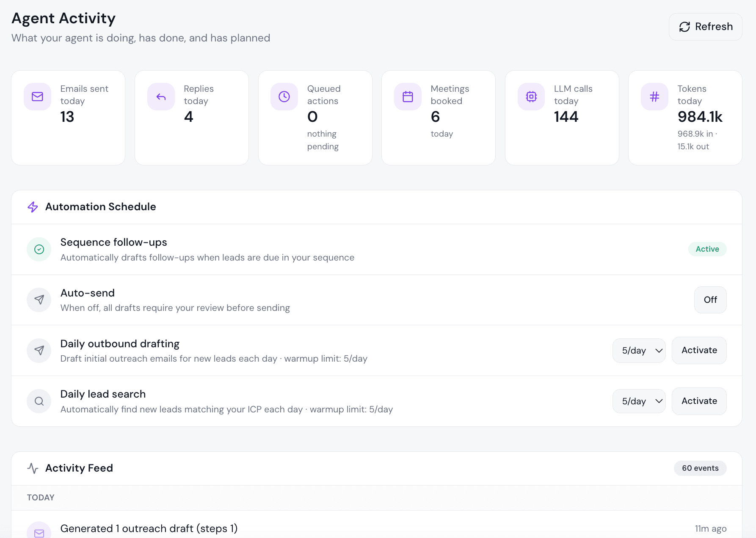The image size is (756, 538).
Task: Open the 5/day dropdown for Daily lead search
Action: (639, 401)
